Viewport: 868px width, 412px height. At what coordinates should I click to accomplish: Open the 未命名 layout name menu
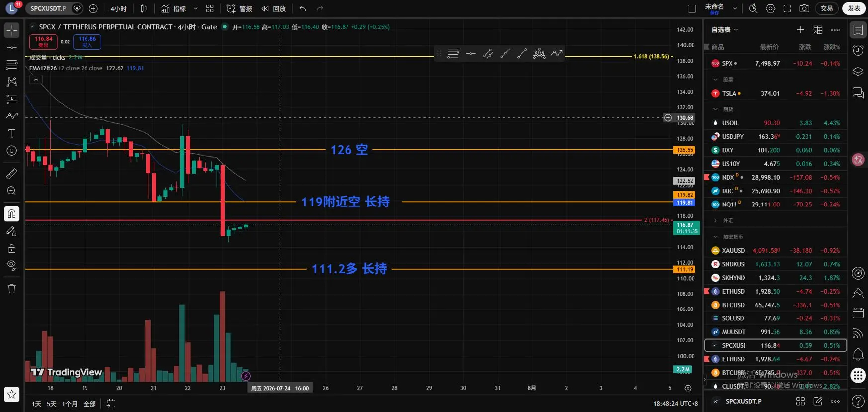(721, 8)
